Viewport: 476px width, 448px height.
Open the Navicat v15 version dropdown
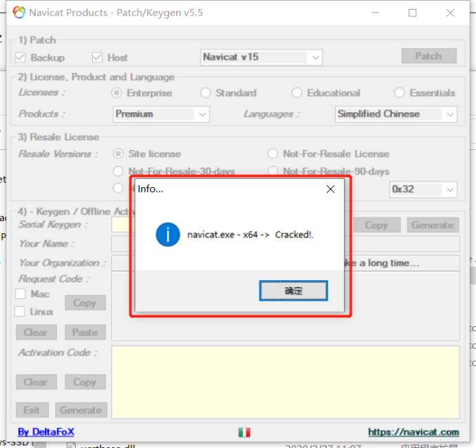[x=261, y=57]
